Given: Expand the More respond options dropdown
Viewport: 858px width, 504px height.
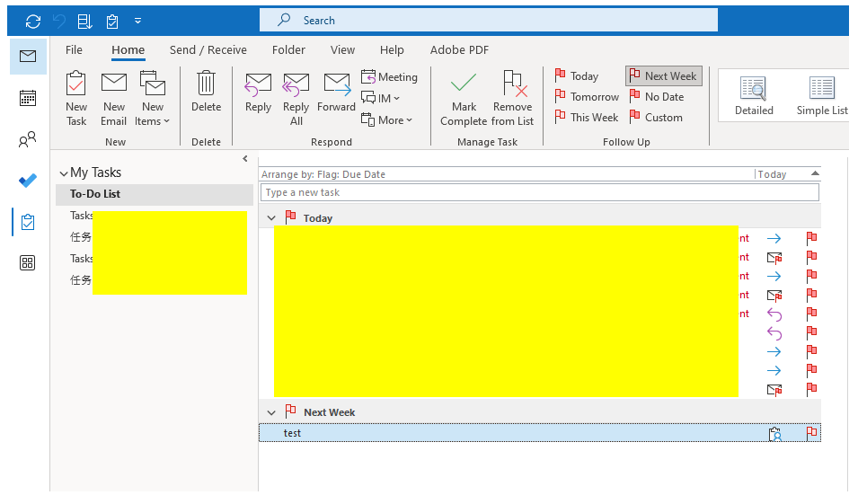Looking at the screenshot, I should tap(386, 119).
